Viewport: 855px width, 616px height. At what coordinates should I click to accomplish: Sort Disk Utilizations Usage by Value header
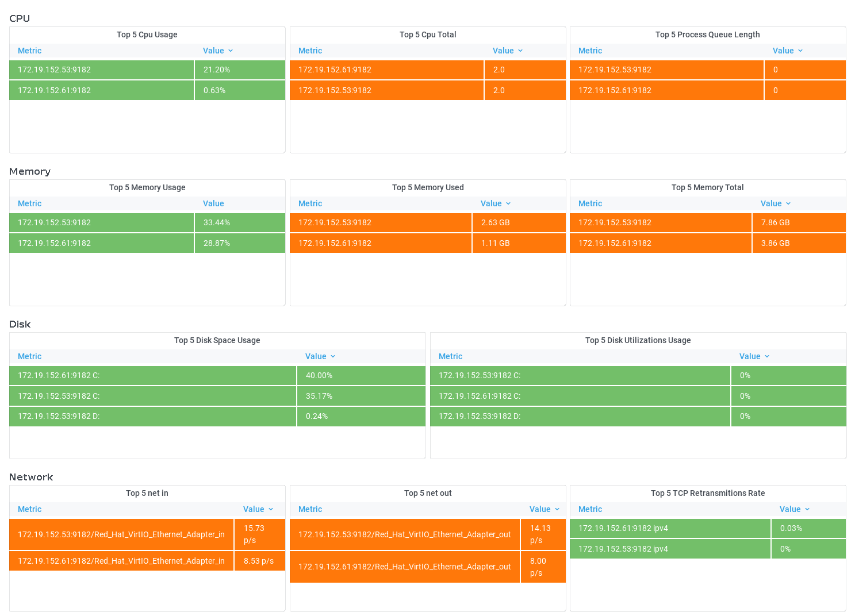pos(754,356)
